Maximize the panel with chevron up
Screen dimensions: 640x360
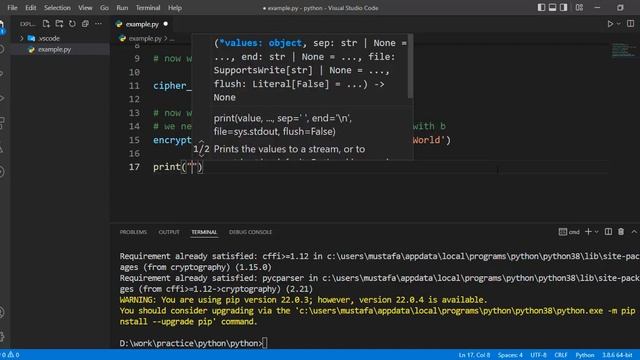click(x=634, y=231)
